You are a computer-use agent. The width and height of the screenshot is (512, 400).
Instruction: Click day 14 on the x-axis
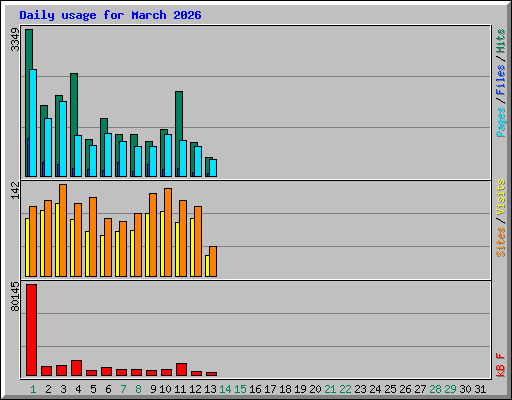coord(225,389)
